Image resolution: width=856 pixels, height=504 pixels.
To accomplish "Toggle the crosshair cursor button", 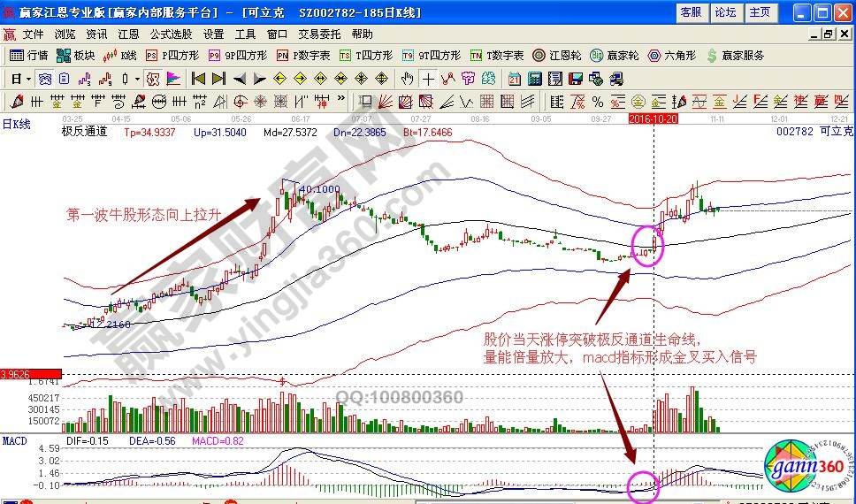I will tap(428, 79).
